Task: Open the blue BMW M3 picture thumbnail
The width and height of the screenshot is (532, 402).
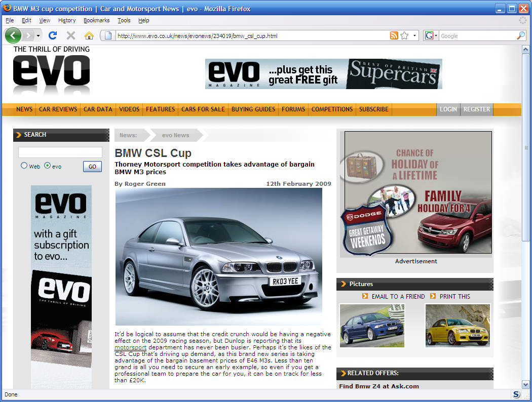Action: (x=372, y=326)
